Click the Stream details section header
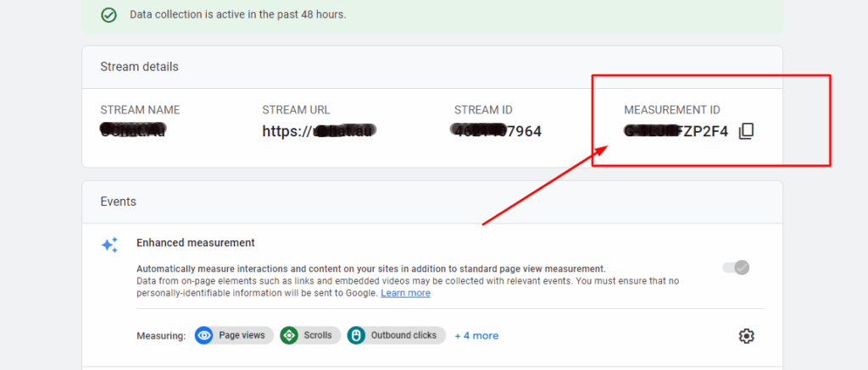This screenshot has width=868, height=370. 139,67
